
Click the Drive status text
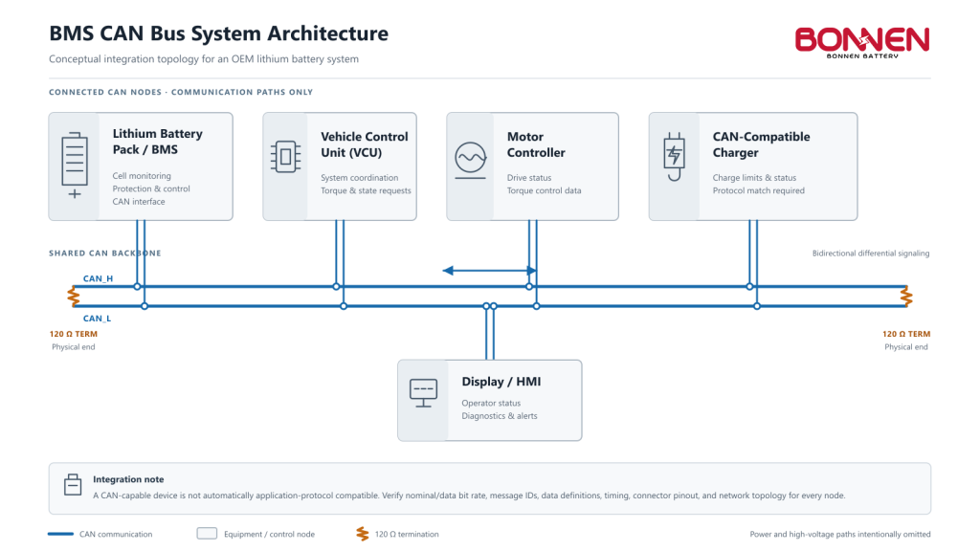[529, 178]
